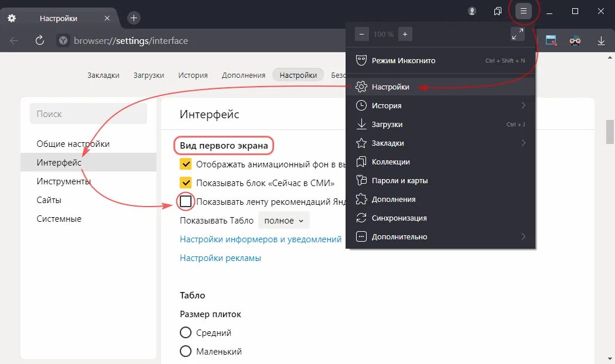
Task: Switch to the Закладки top tab
Action: [x=103, y=75]
